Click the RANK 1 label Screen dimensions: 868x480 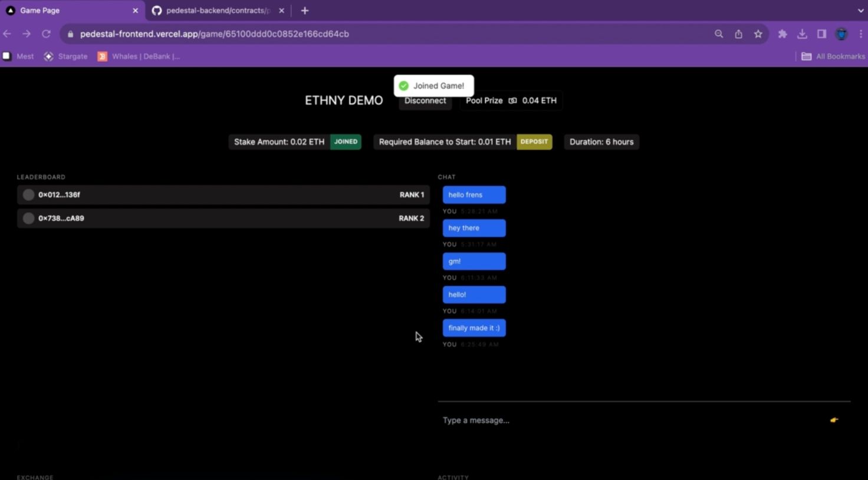coord(412,195)
